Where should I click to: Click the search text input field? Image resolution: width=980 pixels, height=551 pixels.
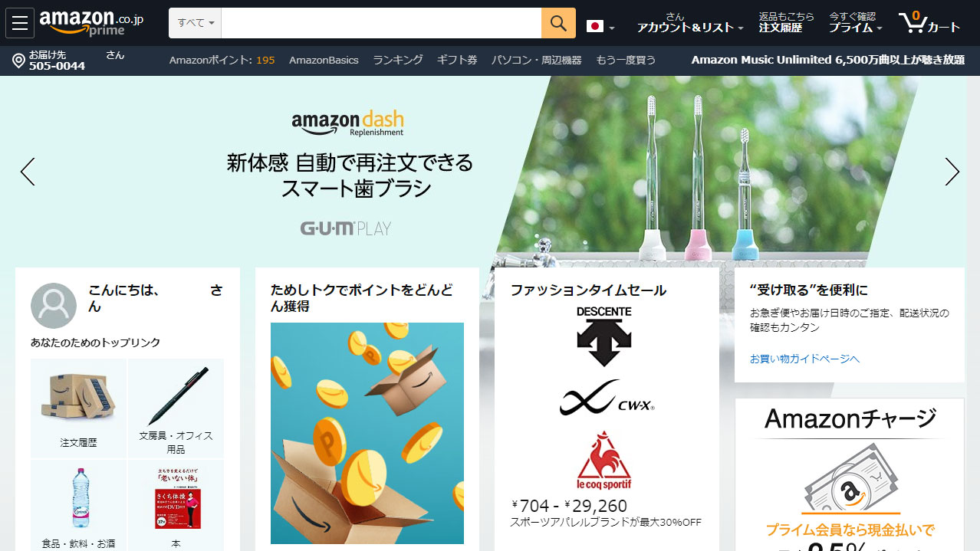click(381, 23)
